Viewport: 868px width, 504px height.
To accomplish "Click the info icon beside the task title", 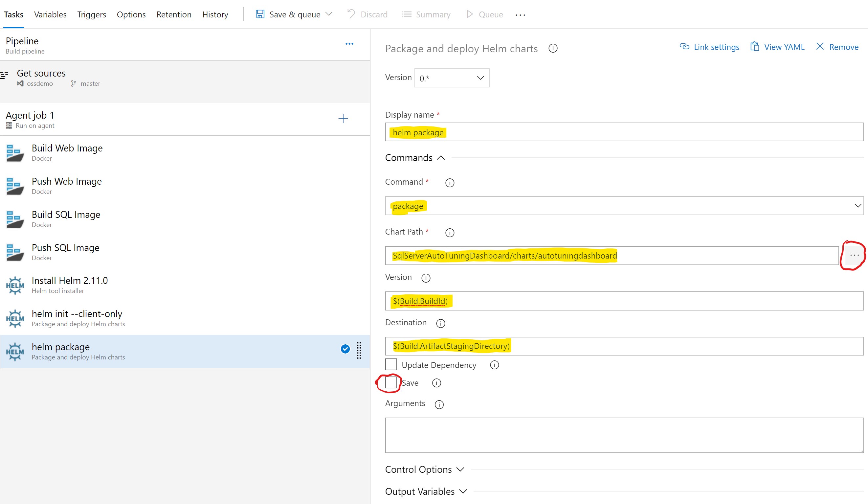I will coord(553,49).
